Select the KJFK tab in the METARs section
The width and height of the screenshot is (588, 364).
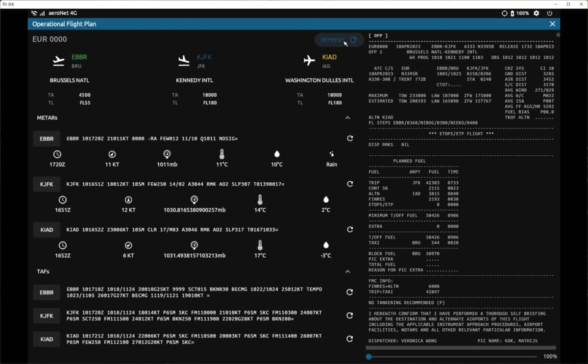46,184
